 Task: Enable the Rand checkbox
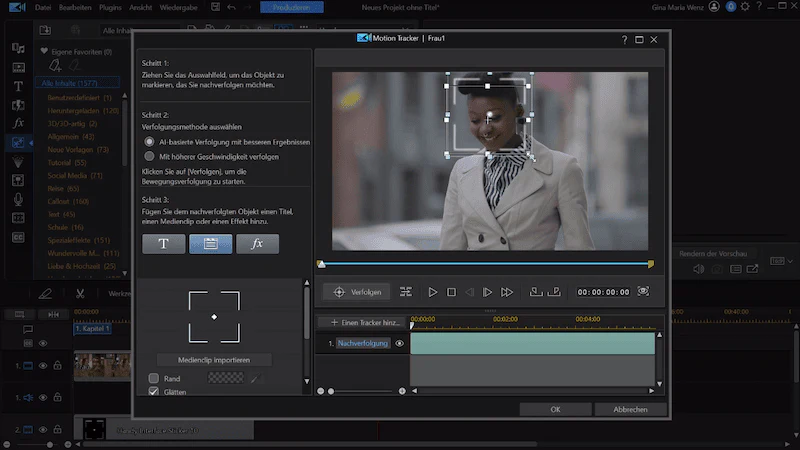tap(154, 378)
